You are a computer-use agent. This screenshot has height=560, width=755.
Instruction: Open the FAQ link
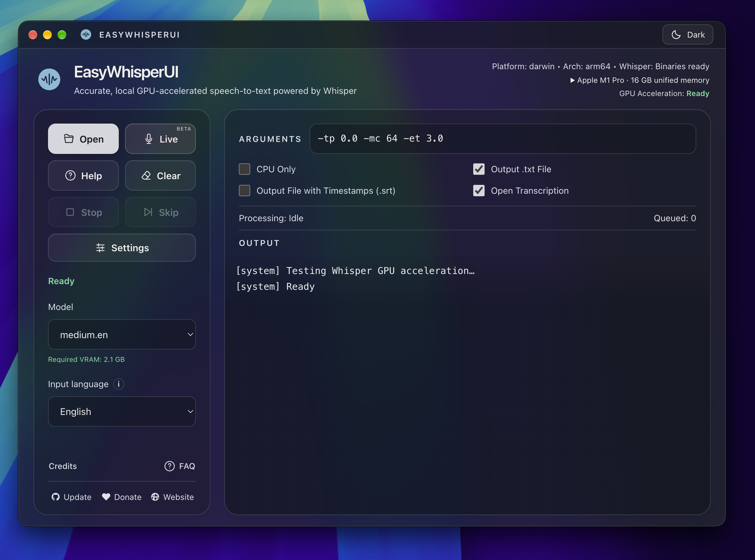click(180, 466)
